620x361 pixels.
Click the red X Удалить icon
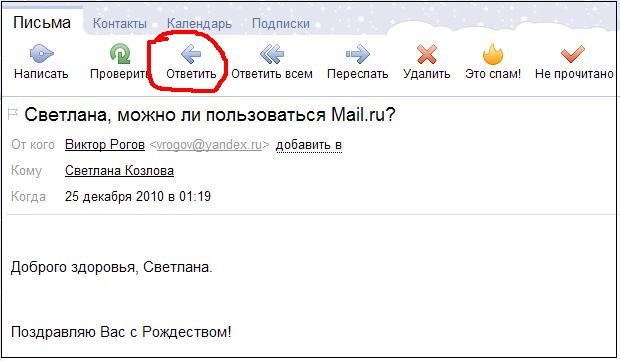click(427, 54)
